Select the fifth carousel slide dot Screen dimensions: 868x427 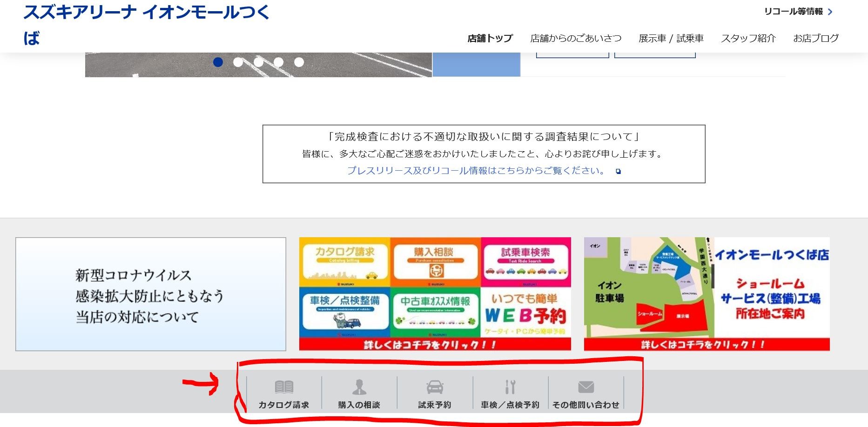[299, 62]
